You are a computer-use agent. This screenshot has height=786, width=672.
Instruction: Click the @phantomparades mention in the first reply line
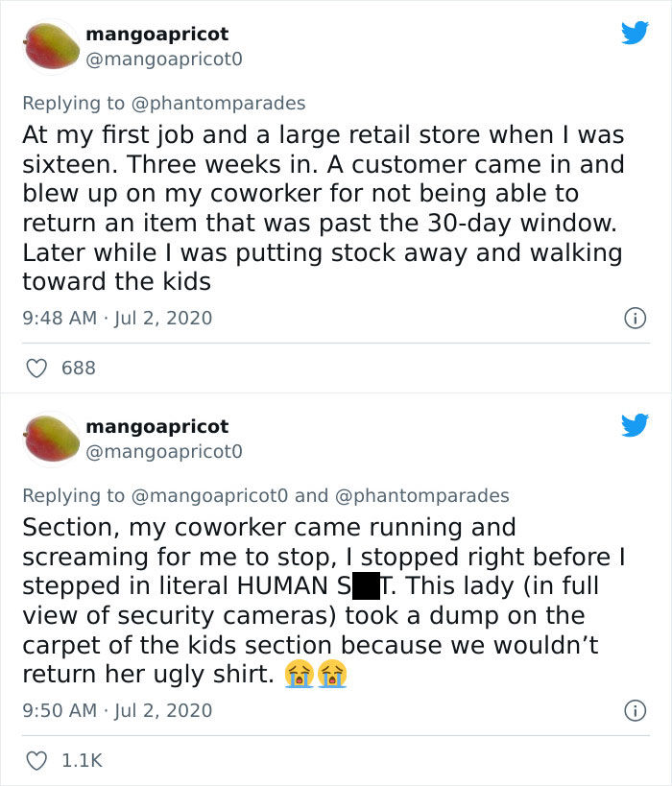(219, 97)
